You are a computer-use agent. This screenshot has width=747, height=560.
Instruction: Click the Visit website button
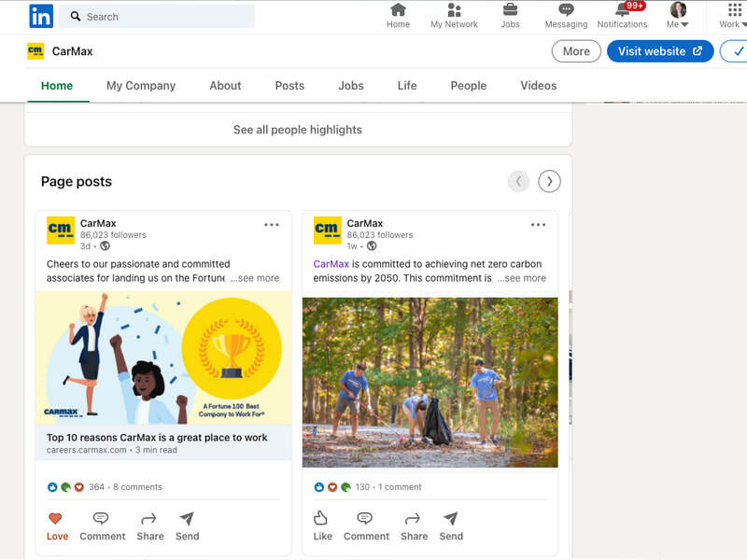coord(660,51)
